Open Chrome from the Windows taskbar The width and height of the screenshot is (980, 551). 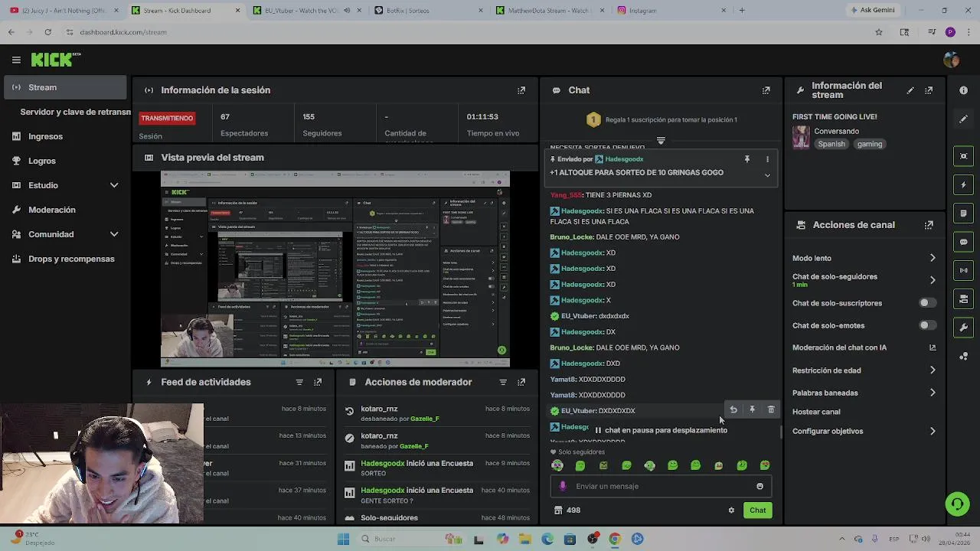(x=614, y=539)
